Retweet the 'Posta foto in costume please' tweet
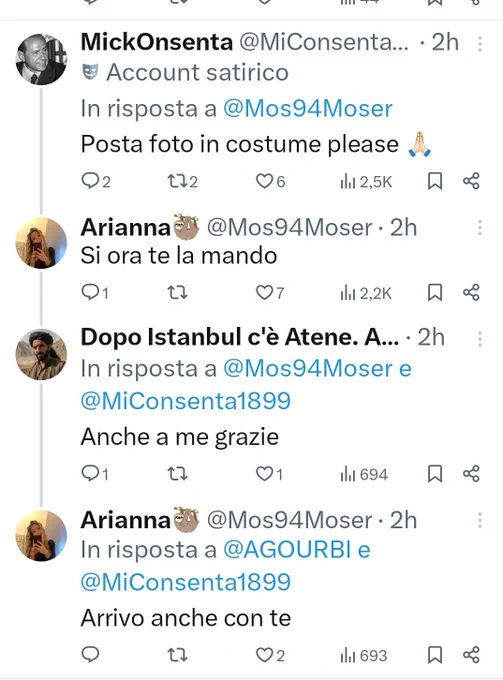Viewport: 503px width, 680px height. pyautogui.click(x=183, y=181)
